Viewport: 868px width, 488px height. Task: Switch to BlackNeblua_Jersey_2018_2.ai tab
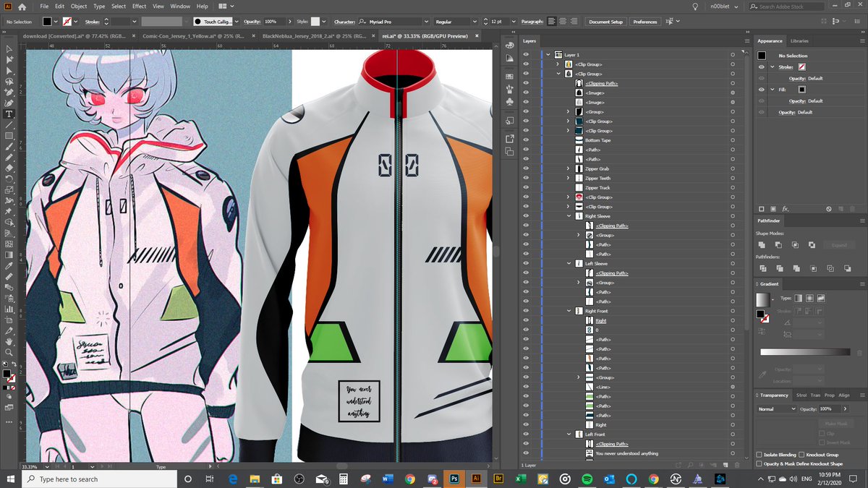[313, 35]
